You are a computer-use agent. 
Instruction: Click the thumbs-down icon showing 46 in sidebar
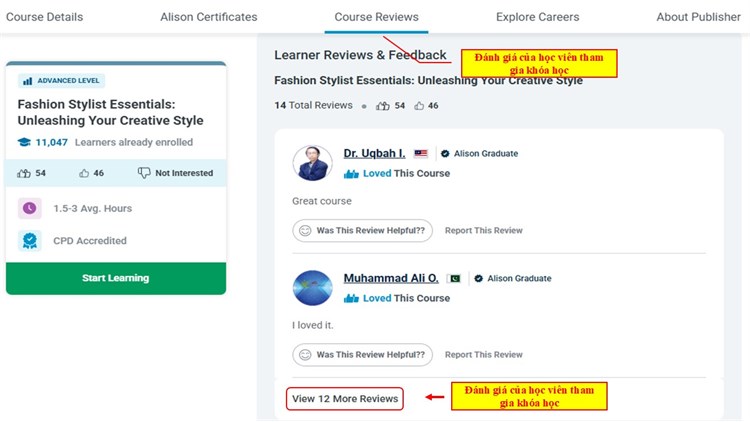[83, 173]
